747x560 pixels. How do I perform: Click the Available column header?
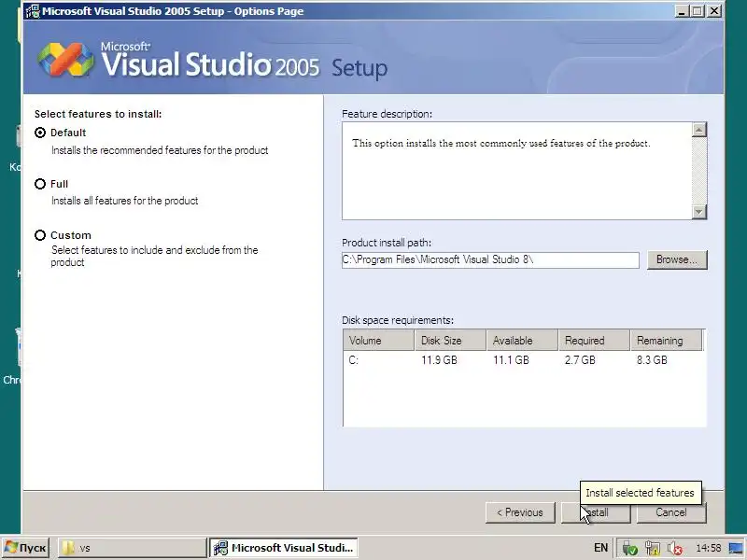[x=523, y=341]
